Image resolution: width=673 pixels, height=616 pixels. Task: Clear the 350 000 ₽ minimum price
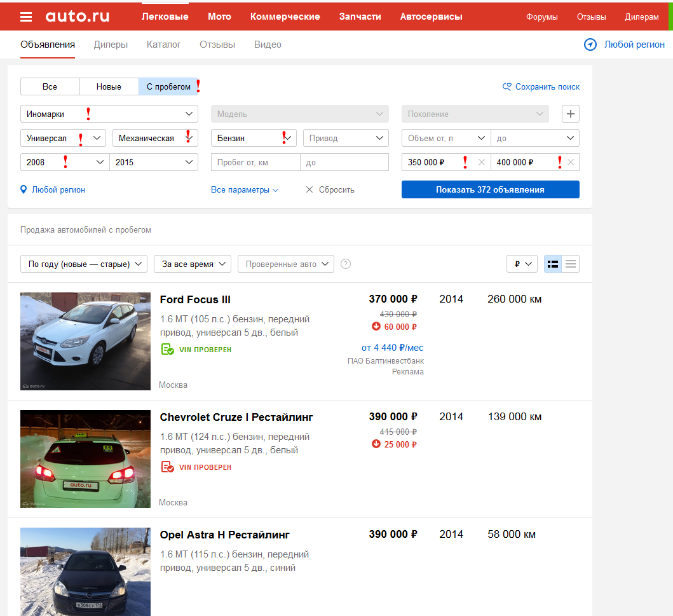click(482, 162)
